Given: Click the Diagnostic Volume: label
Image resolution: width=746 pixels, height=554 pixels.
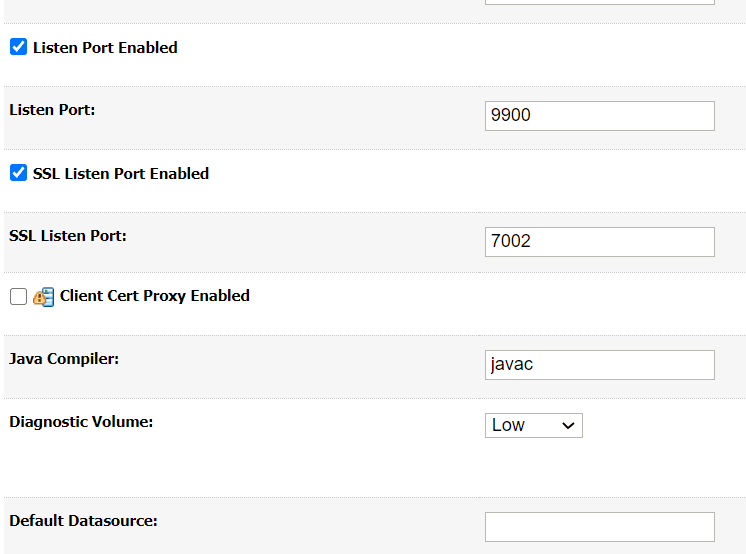Looking at the screenshot, I should point(81,422).
